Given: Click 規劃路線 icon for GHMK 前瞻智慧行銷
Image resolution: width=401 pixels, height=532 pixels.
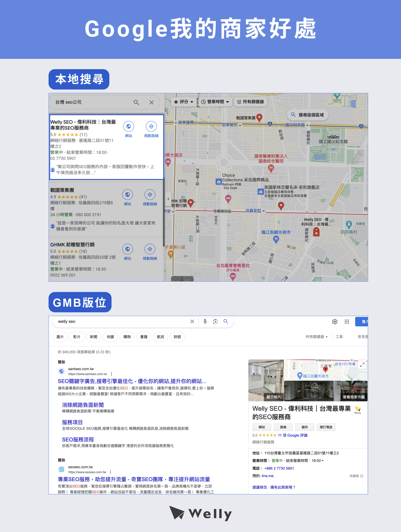Looking at the screenshot, I should tap(150, 249).
